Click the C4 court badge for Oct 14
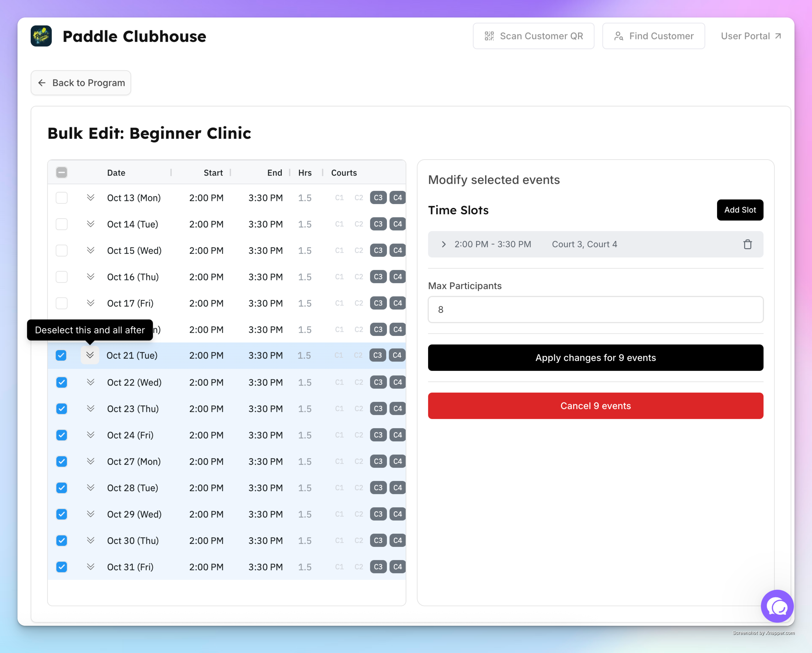 397,224
